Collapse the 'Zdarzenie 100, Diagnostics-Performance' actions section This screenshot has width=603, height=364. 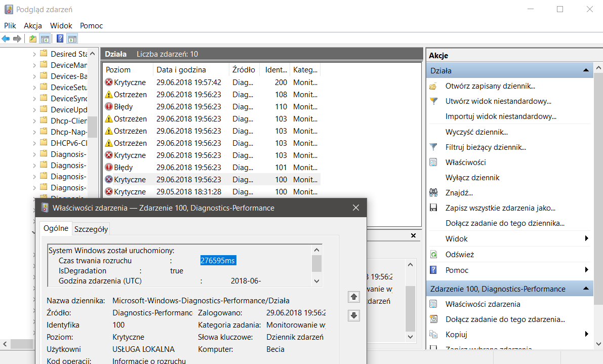[586, 289]
